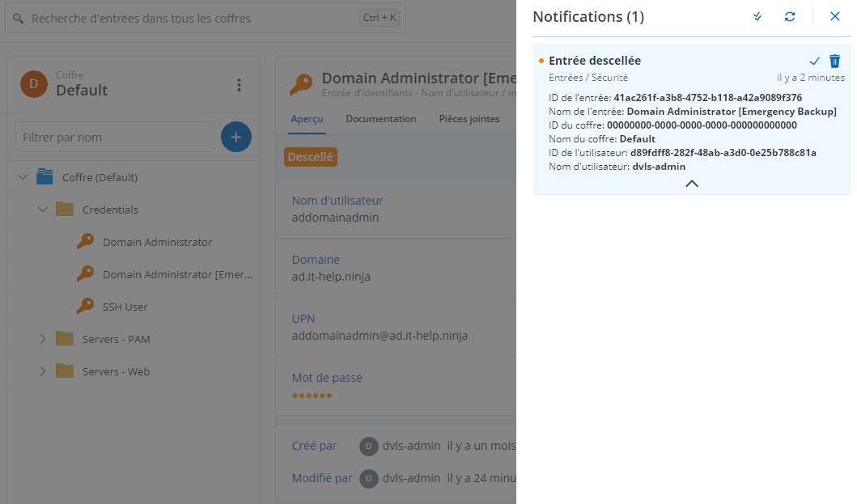Screen dimensions: 857x504
Task: Select the Domain Administrator entry
Action: tap(157, 242)
